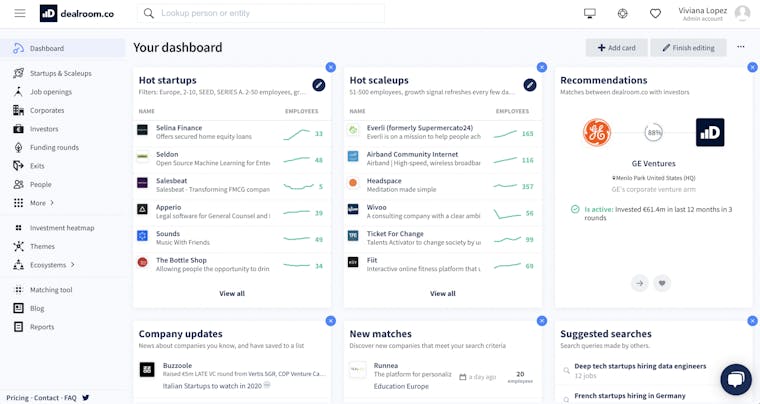760x404 pixels.
Task: Remove the Hot scaleups card
Action: pyautogui.click(x=542, y=67)
